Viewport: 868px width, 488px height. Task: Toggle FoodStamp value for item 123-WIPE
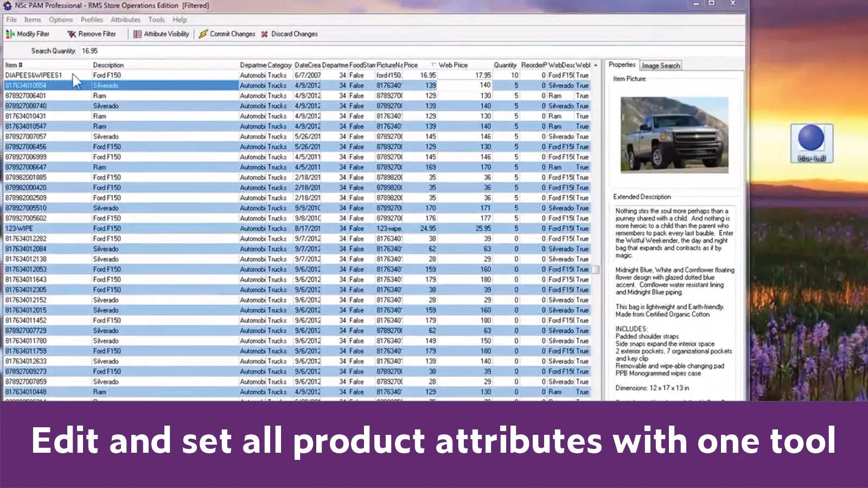(x=356, y=228)
